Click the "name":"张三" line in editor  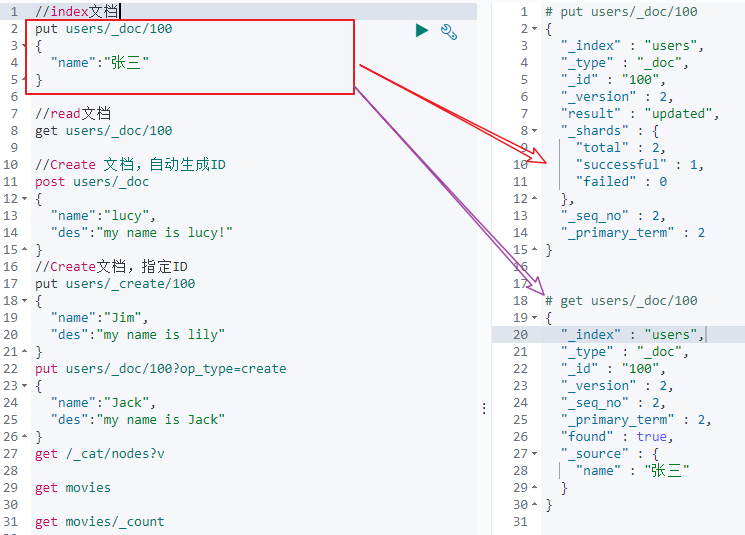[100, 63]
